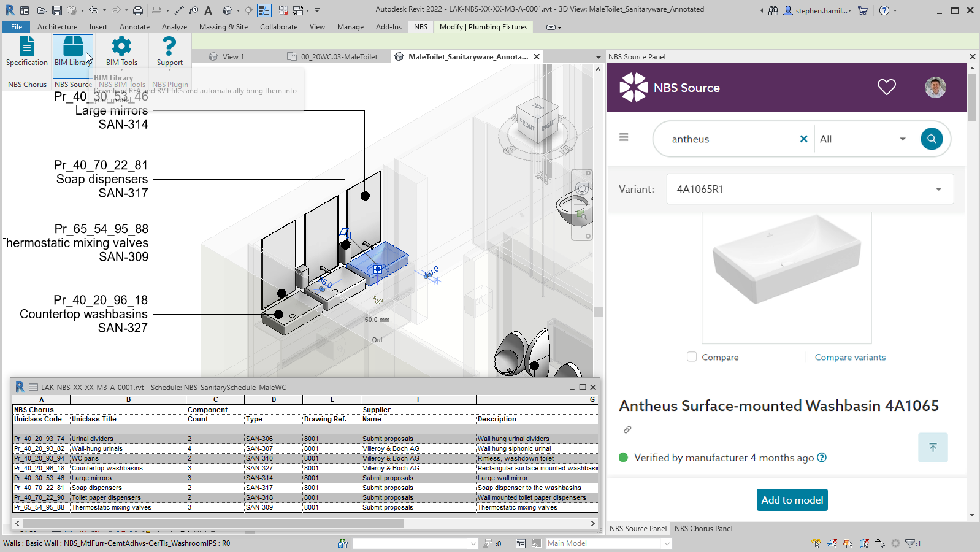Click the back-to-top arrow button
This screenshot has height=552, width=980.
tap(933, 448)
